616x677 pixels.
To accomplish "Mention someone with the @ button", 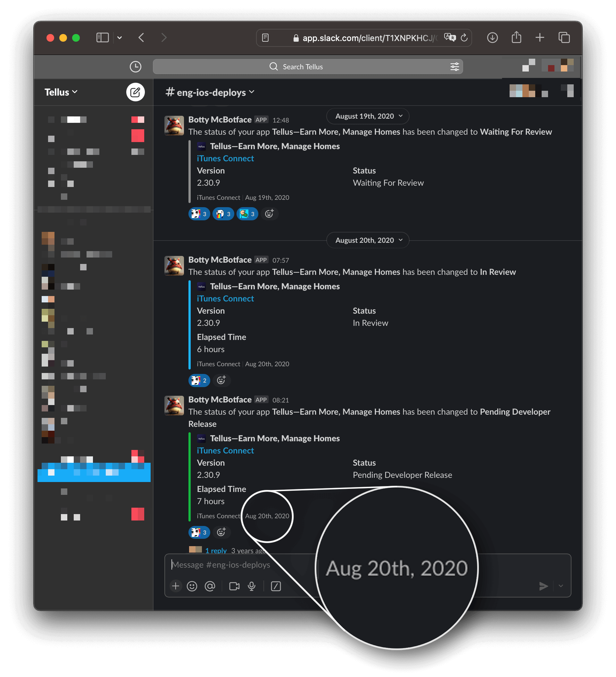I will pyautogui.click(x=210, y=586).
